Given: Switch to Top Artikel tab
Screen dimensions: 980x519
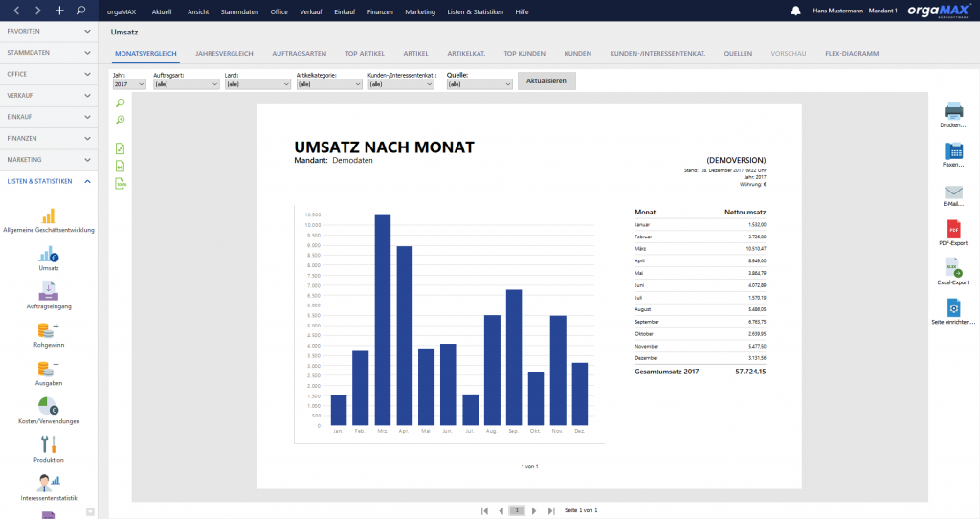Looking at the screenshot, I should click(x=365, y=54).
